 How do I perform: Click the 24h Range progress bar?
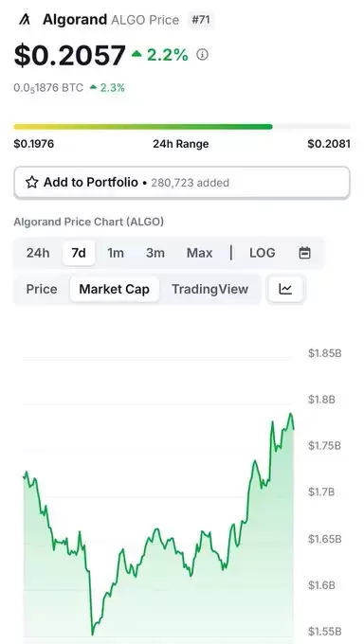[182, 127]
